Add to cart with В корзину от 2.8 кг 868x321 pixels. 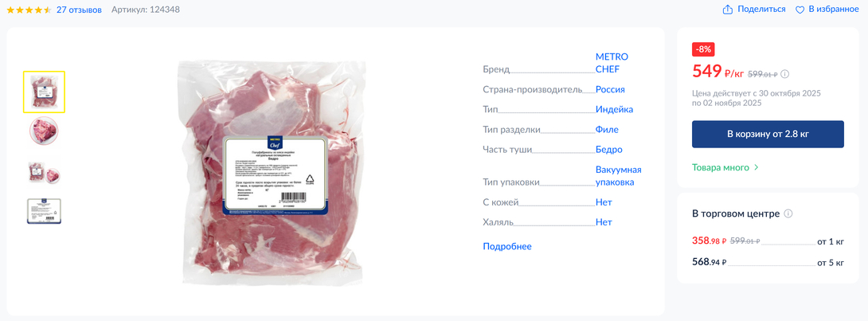click(768, 135)
